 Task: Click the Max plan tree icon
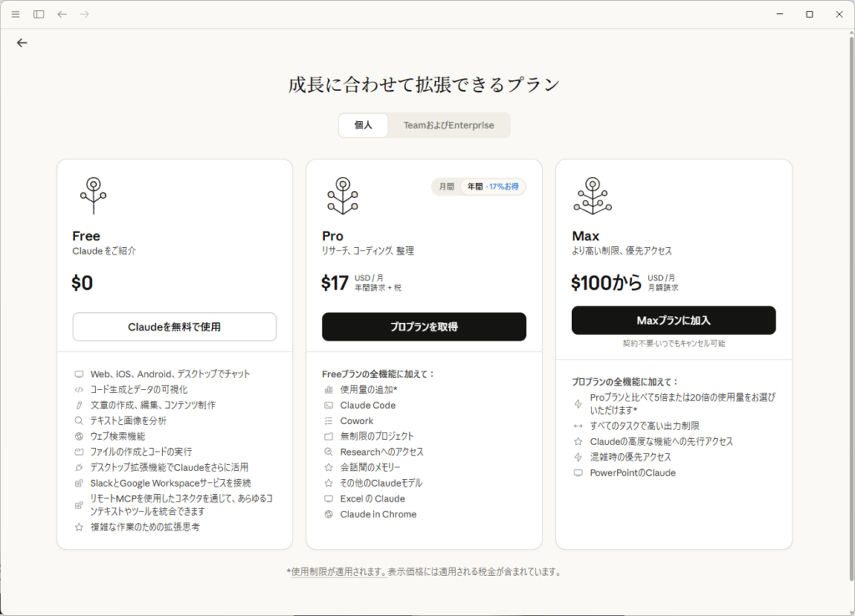592,195
